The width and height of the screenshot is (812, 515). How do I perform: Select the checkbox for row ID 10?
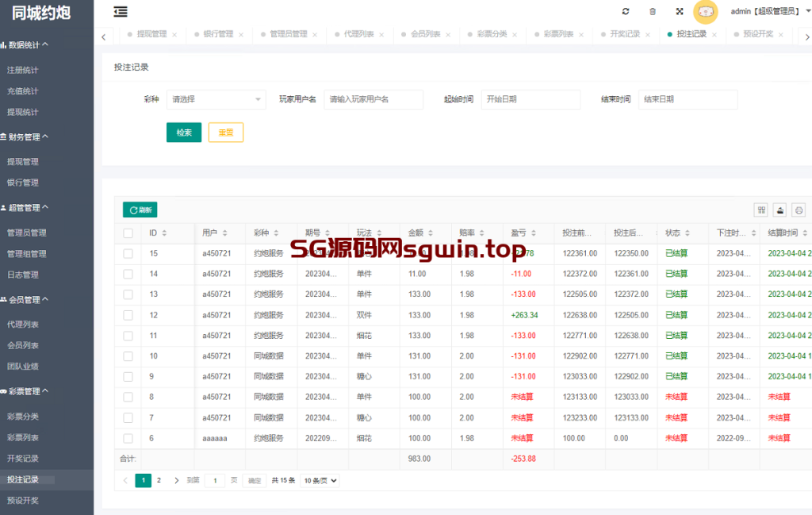tap(128, 356)
